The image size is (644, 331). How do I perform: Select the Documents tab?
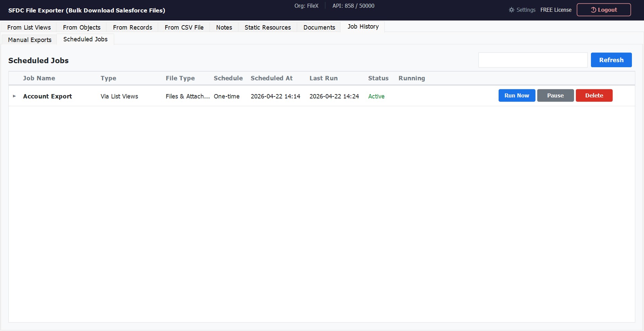coord(319,27)
